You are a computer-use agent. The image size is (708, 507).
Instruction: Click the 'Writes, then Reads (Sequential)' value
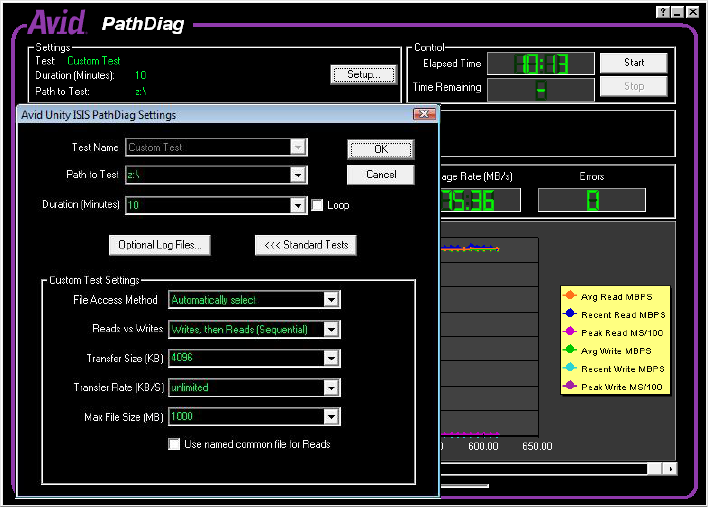pyautogui.click(x=239, y=330)
